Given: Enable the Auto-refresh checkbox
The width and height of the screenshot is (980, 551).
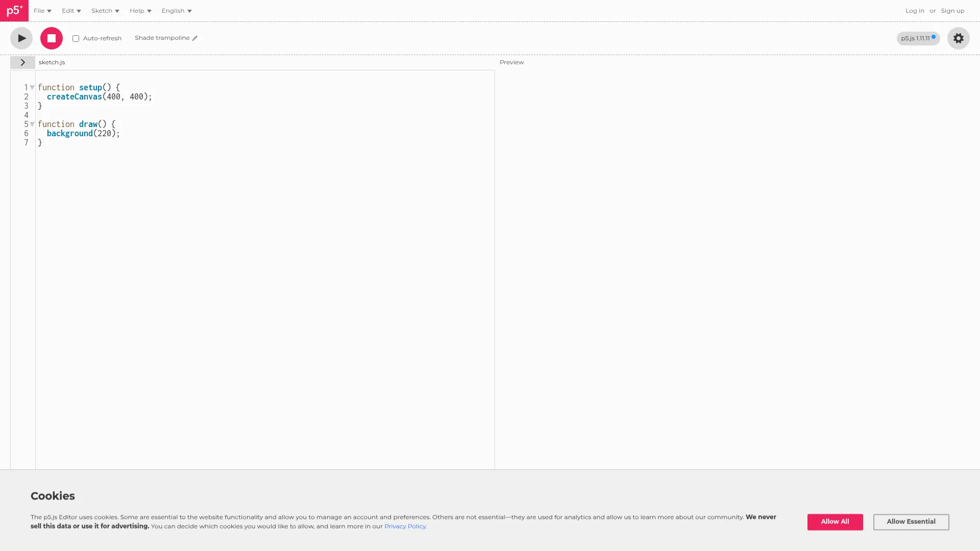Looking at the screenshot, I should pyautogui.click(x=76, y=39).
